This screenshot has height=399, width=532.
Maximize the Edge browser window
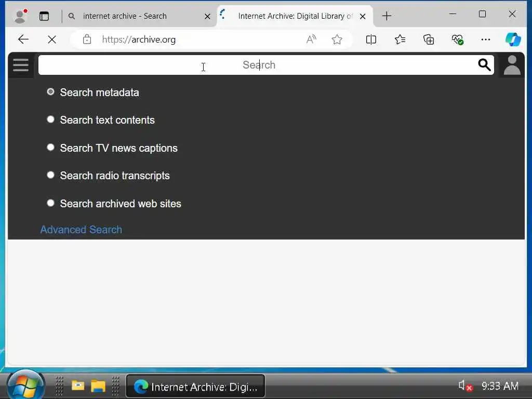(482, 14)
